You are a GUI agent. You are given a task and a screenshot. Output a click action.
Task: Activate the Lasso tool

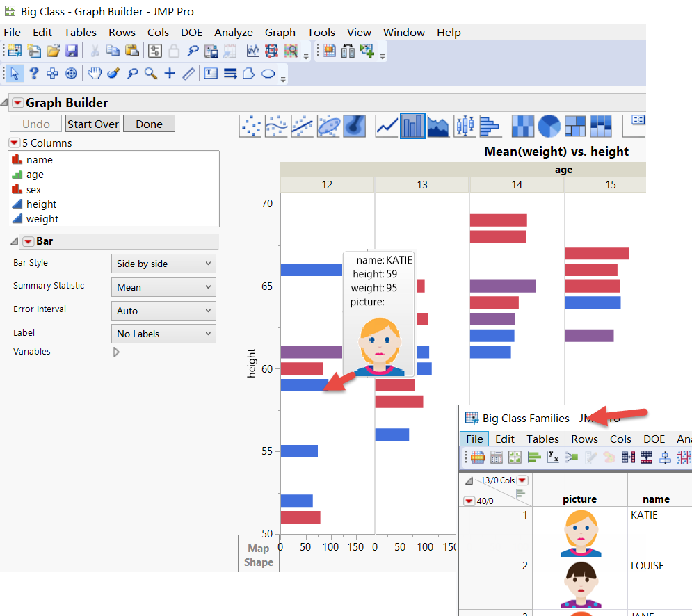tap(131, 73)
